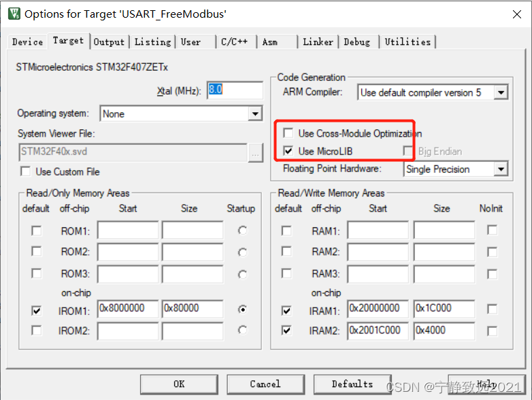
Task: Enable NoInit for RAM2
Action: pyautogui.click(x=493, y=252)
